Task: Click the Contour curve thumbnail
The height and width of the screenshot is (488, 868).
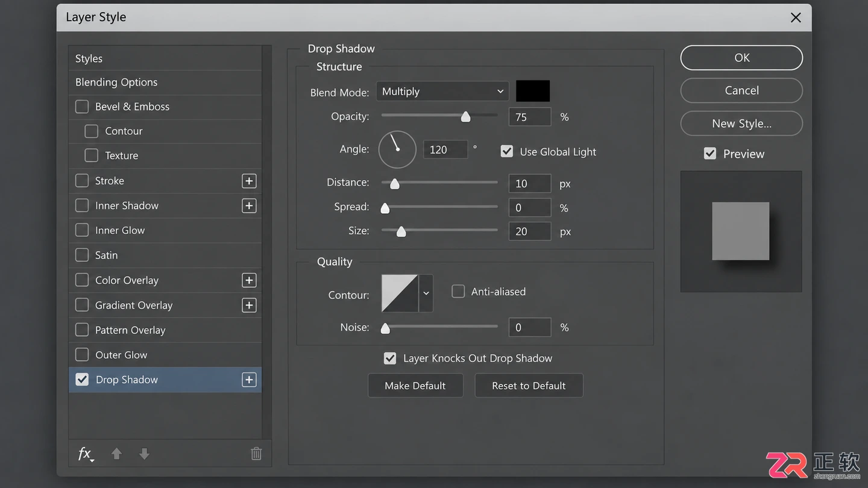Action: [x=400, y=293]
